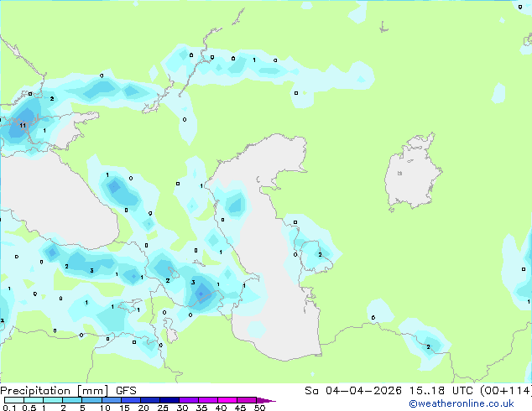
Task: Click the purple arrow tip ending the legend
Action: click(x=266, y=400)
